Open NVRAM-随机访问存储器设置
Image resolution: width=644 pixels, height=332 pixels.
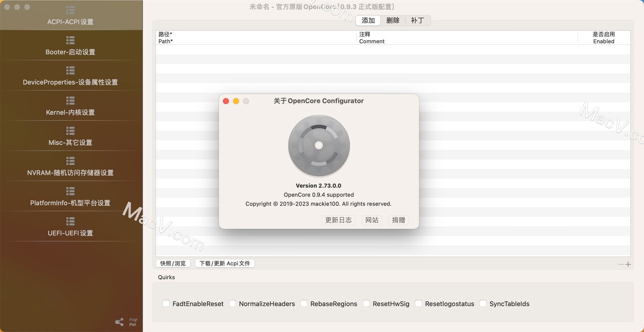[70, 173]
